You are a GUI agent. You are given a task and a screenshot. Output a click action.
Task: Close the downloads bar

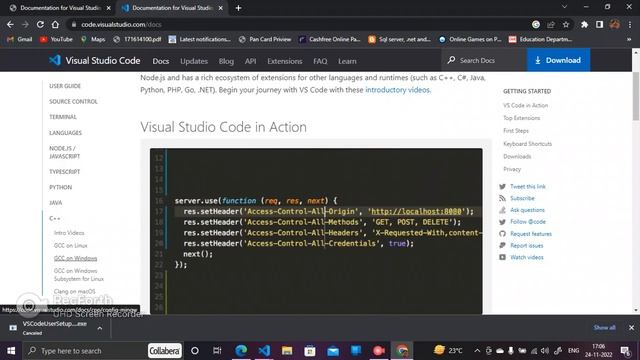point(631,328)
